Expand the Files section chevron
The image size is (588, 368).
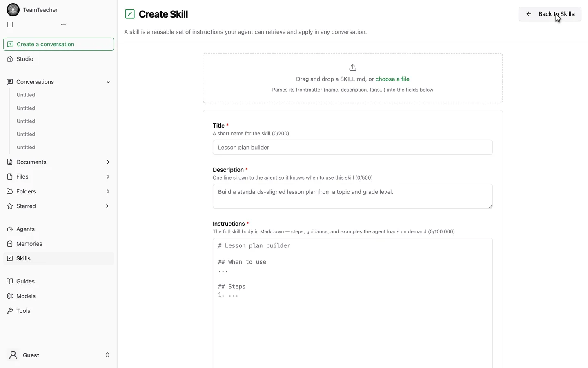coord(108,177)
